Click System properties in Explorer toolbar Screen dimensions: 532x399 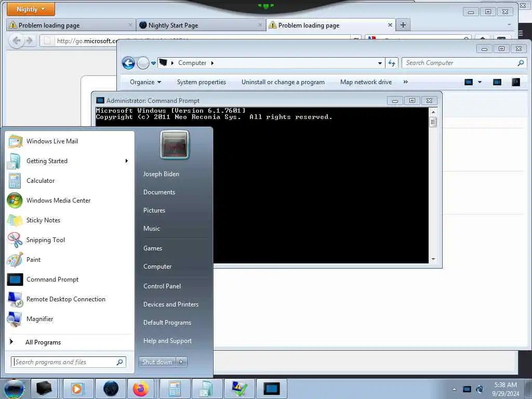click(201, 82)
